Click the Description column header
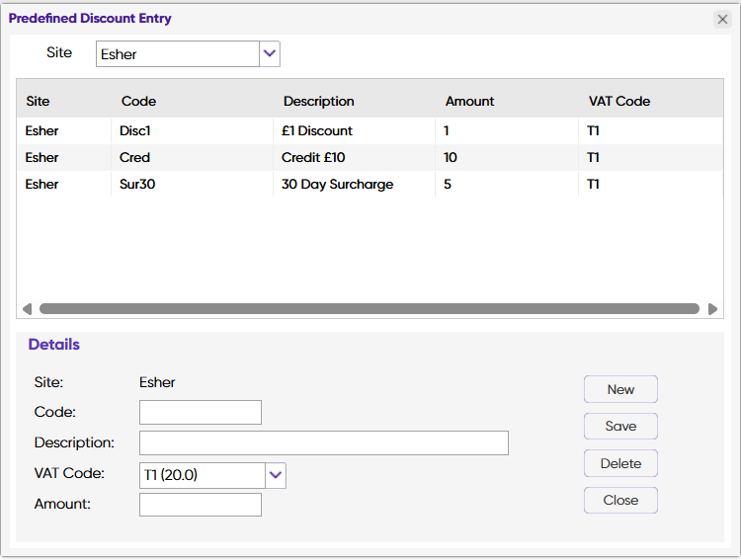 [x=318, y=101]
